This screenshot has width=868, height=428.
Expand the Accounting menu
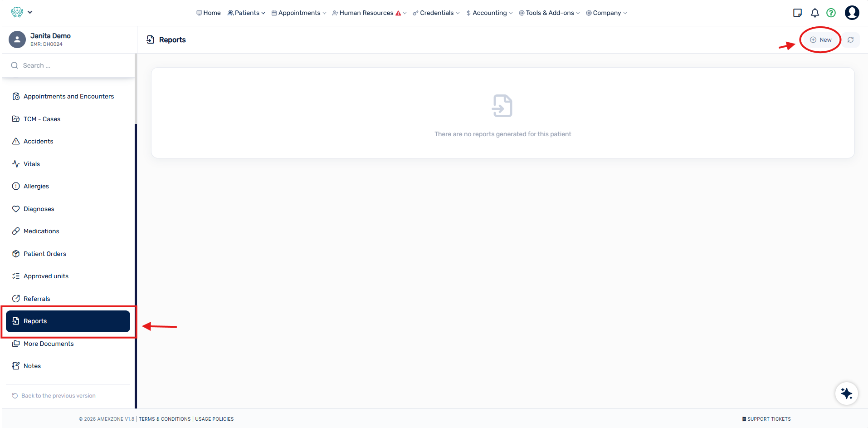click(489, 13)
